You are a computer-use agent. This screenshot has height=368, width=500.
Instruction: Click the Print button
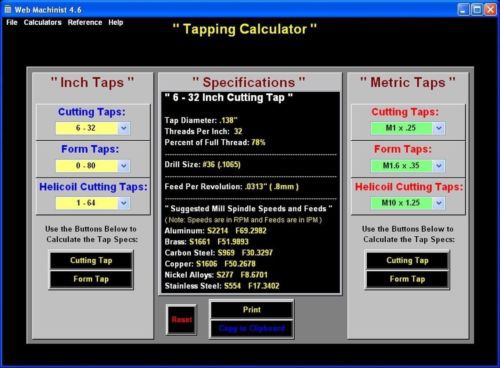pos(252,310)
